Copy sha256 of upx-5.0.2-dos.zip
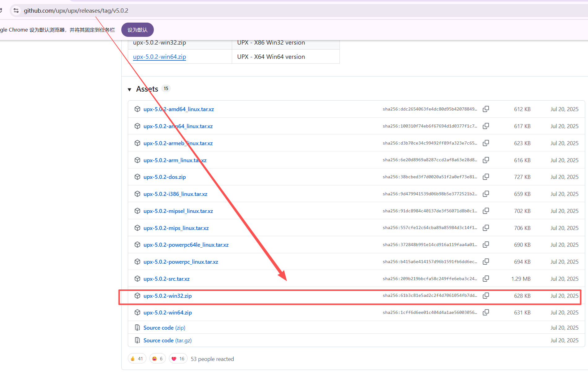 click(486, 177)
